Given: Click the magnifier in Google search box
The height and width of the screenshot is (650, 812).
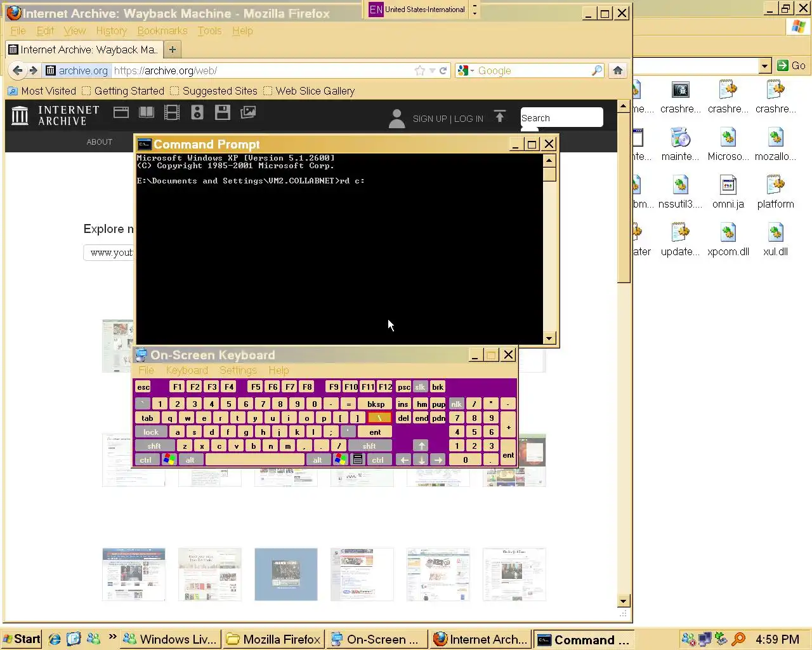Looking at the screenshot, I should (596, 70).
